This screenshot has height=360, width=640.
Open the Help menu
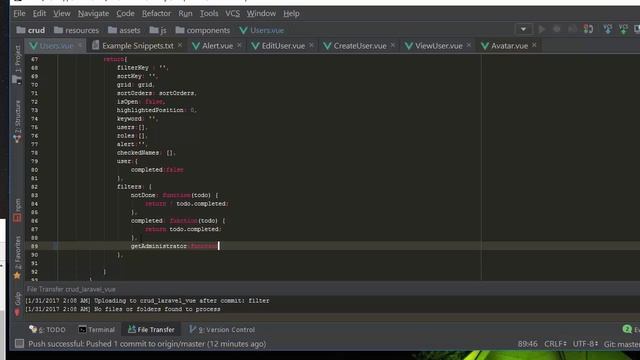291,13
